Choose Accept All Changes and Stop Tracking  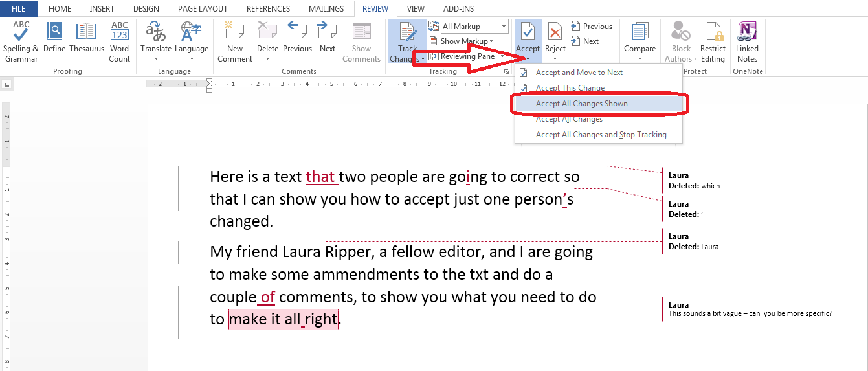[601, 135]
